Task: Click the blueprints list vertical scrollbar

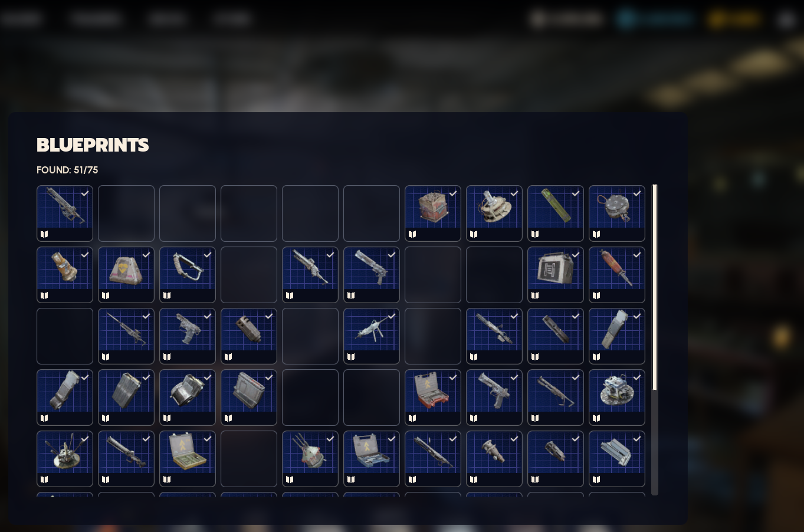Action: click(x=655, y=340)
